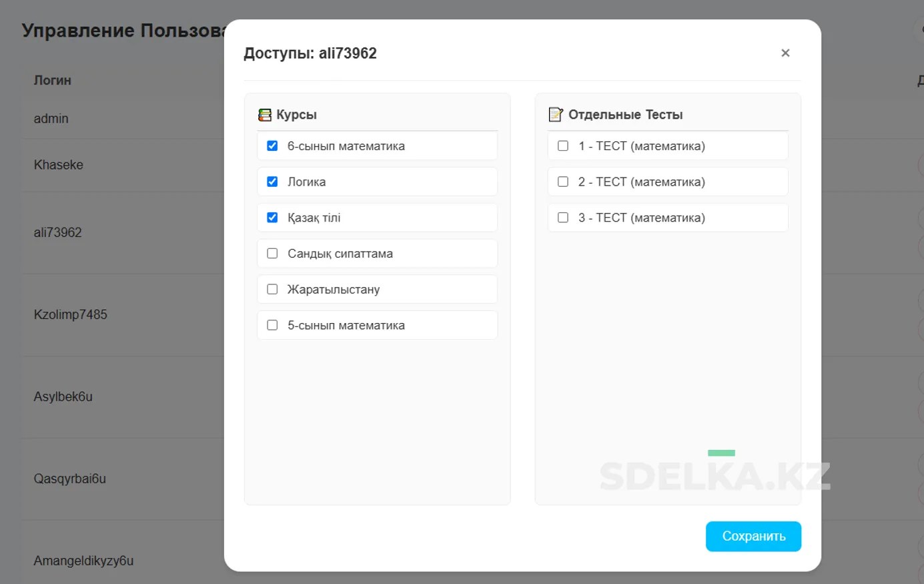Click the books icon beside Курсы

coord(265,115)
